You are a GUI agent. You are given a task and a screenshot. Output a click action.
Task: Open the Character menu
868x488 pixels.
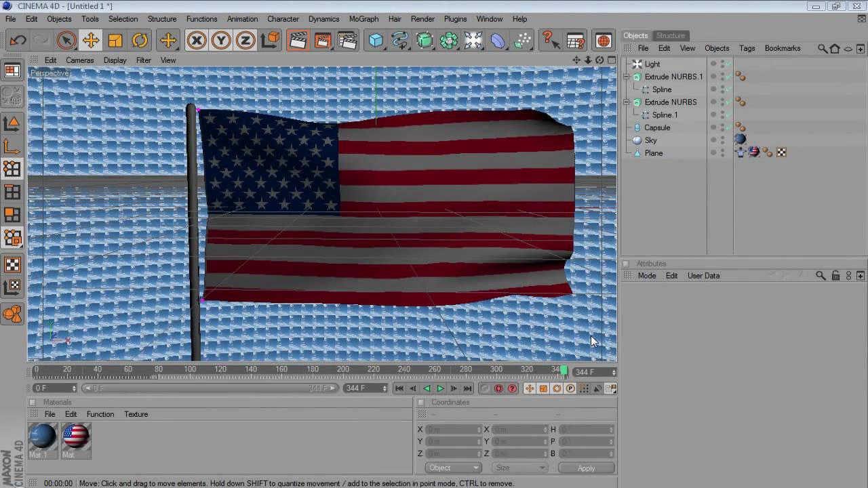tap(283, 19)
